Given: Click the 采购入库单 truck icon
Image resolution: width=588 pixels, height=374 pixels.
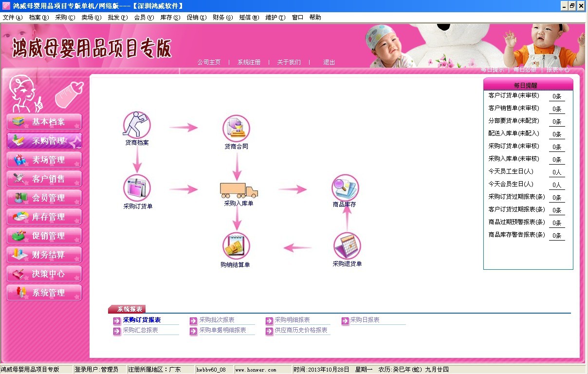Looking at the screenshot, I should pyautogui.click(x=239, y=189).
